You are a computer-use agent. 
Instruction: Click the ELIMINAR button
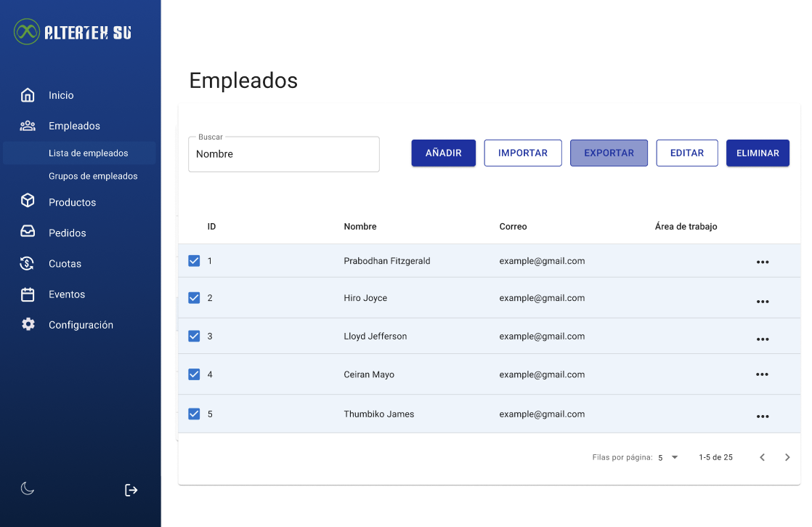758,153
